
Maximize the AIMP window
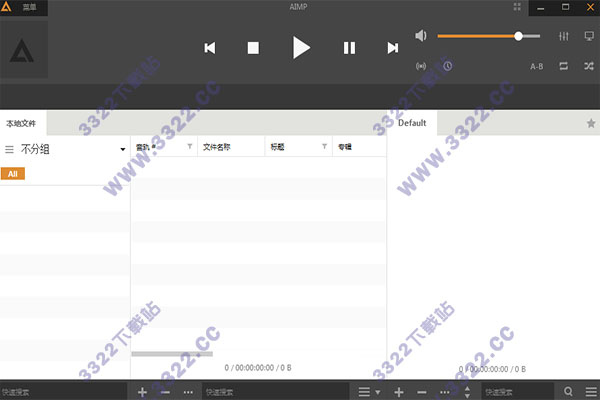[x=565, y=7]
